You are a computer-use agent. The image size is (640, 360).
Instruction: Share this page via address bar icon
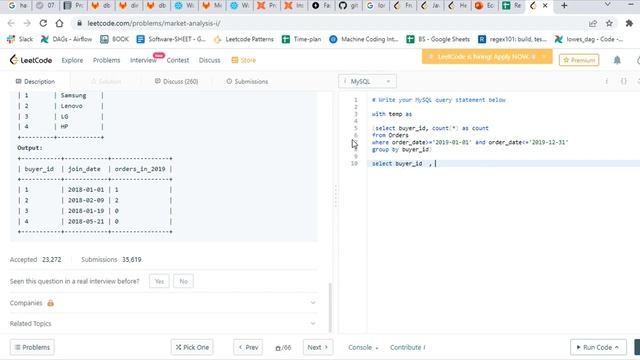pyautogui.click(x=593, y=24)
